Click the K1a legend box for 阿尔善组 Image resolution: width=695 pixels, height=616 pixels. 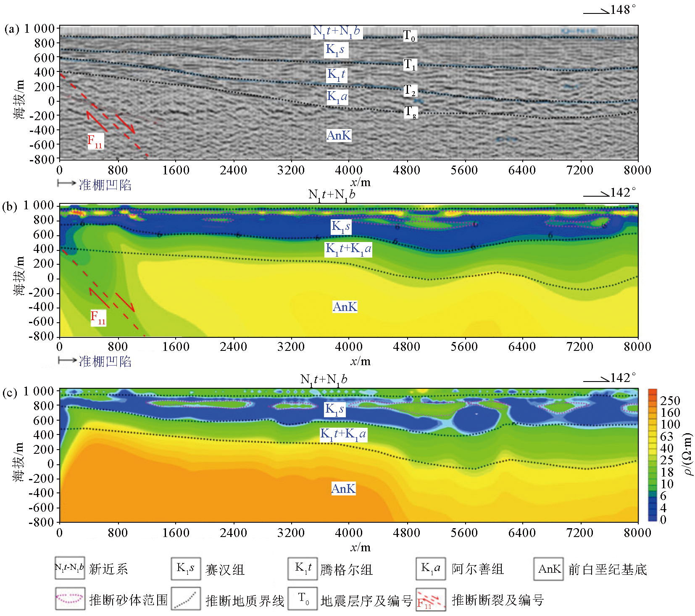(x=431, y=569)
